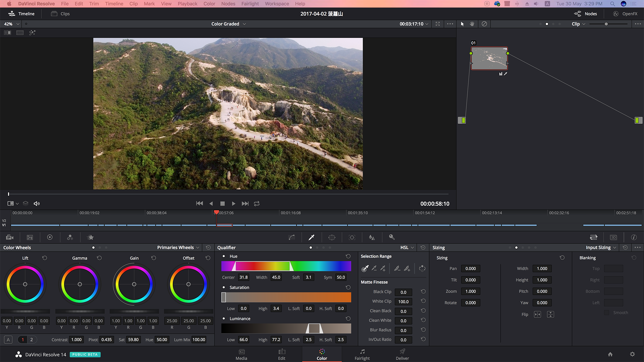Open the Primaries Wheels mode dropdown
This screenshot has height=362, width=644.
pos(178,247)
